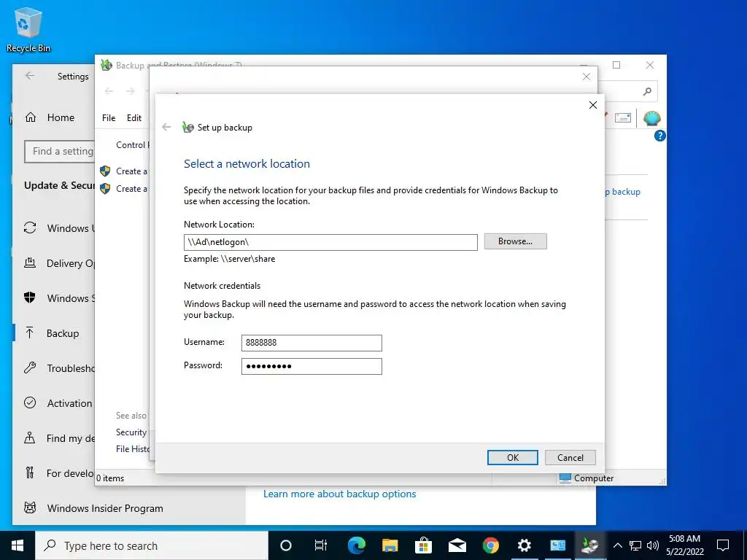Open the Edit menu in Backup and Restore
This screenshot has height=560, width=747.
point(134,117)
